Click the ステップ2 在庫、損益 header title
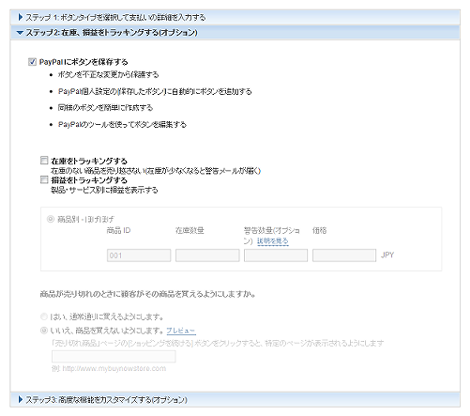 point(112,33)
